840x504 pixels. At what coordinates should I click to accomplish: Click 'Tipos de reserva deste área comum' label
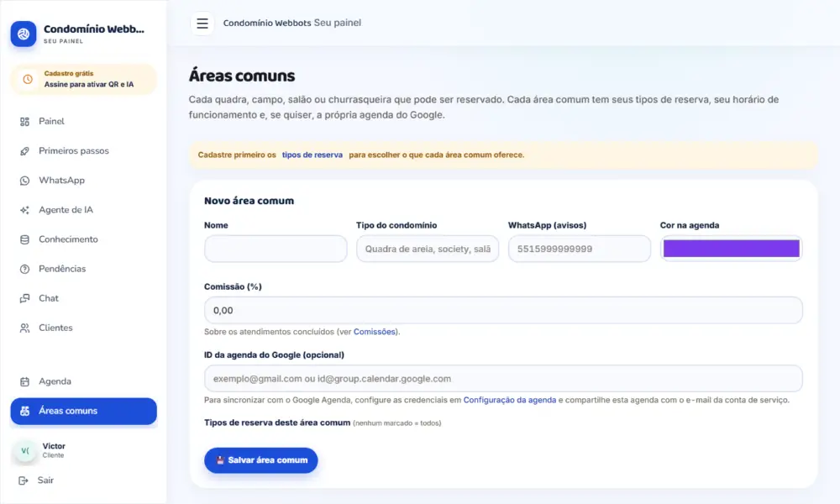277,423
